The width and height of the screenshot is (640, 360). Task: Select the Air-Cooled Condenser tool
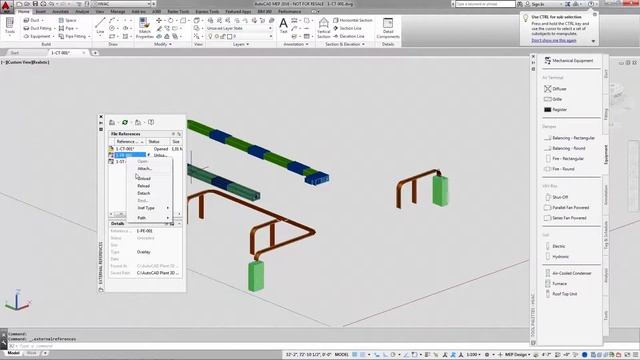[x=568, y=273]
